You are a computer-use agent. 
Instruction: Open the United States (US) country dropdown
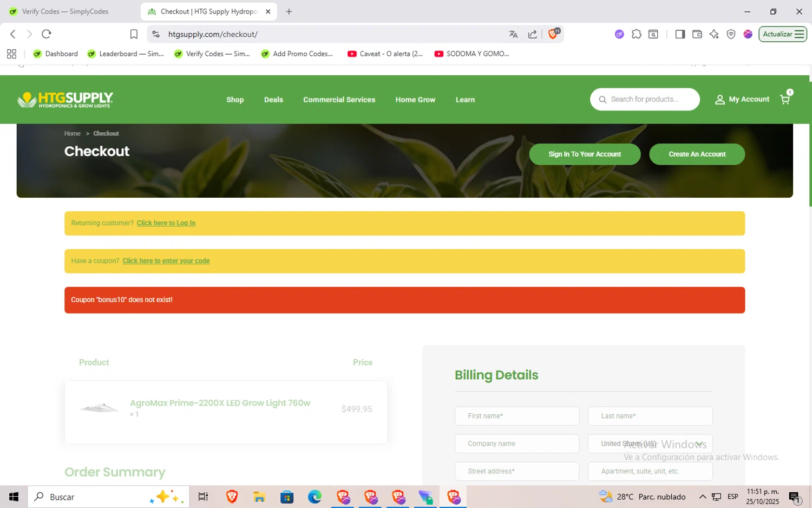(650, 444)
